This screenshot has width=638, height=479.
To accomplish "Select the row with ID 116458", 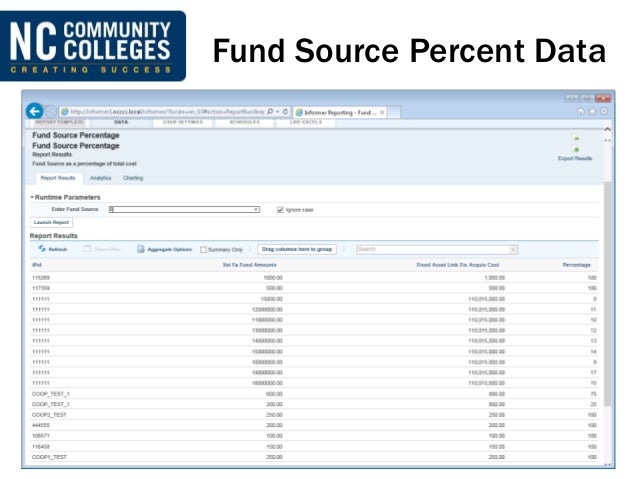I will pyautogui.click(x=314, y=446).
